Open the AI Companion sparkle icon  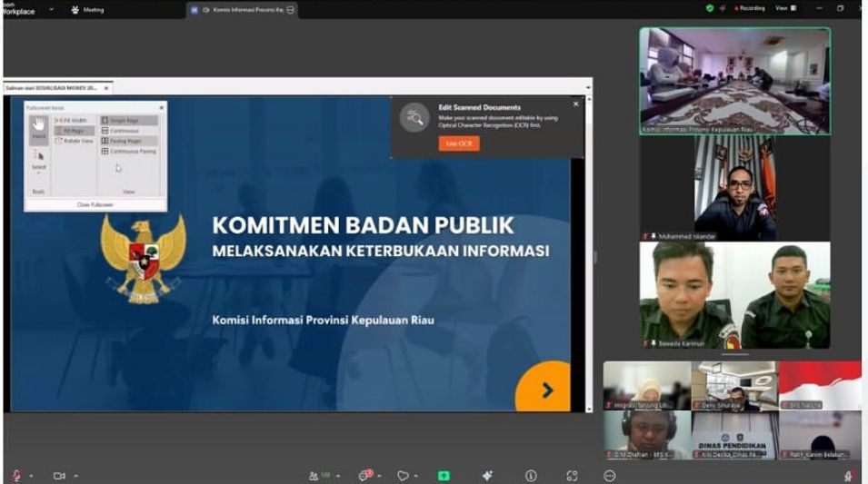click(x=487, y=476)
